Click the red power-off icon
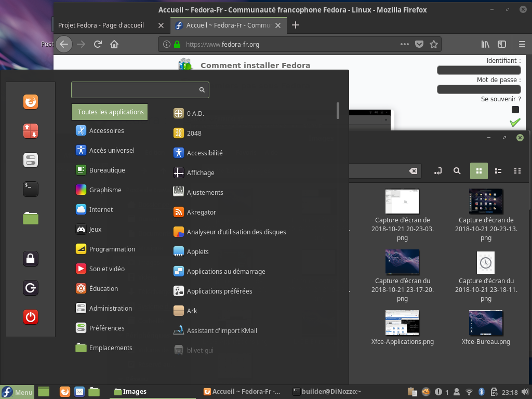The height and width of the screenshot is (399, 532). click(x=31, y=317)
